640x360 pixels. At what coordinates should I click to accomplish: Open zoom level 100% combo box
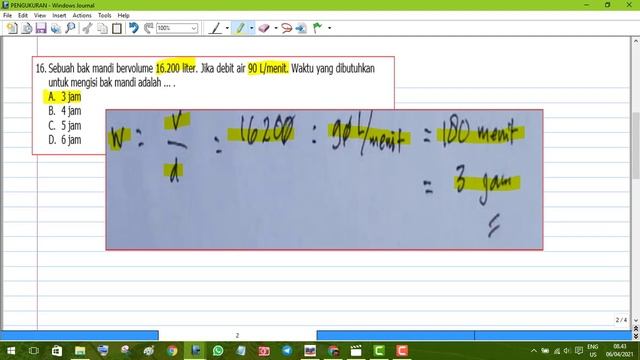[177, 28]
